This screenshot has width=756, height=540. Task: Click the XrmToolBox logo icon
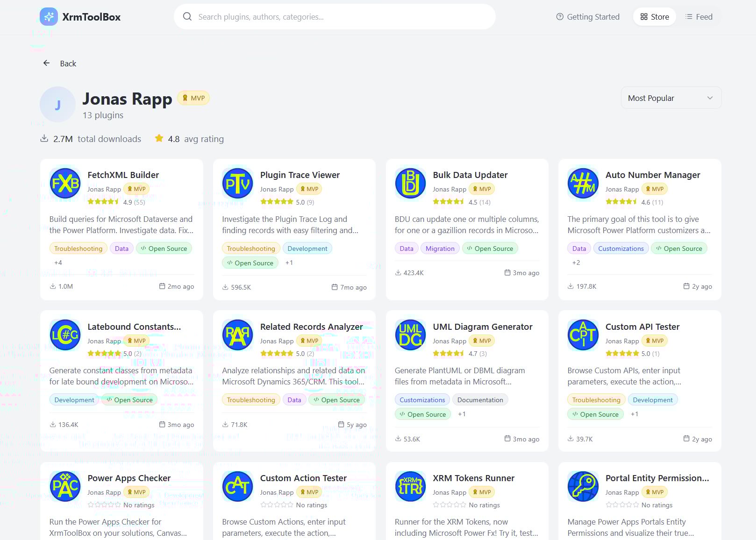point(49,17)
